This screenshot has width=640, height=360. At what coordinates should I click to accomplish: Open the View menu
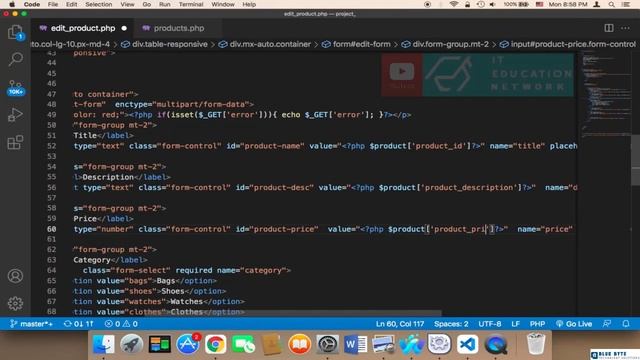127,4
